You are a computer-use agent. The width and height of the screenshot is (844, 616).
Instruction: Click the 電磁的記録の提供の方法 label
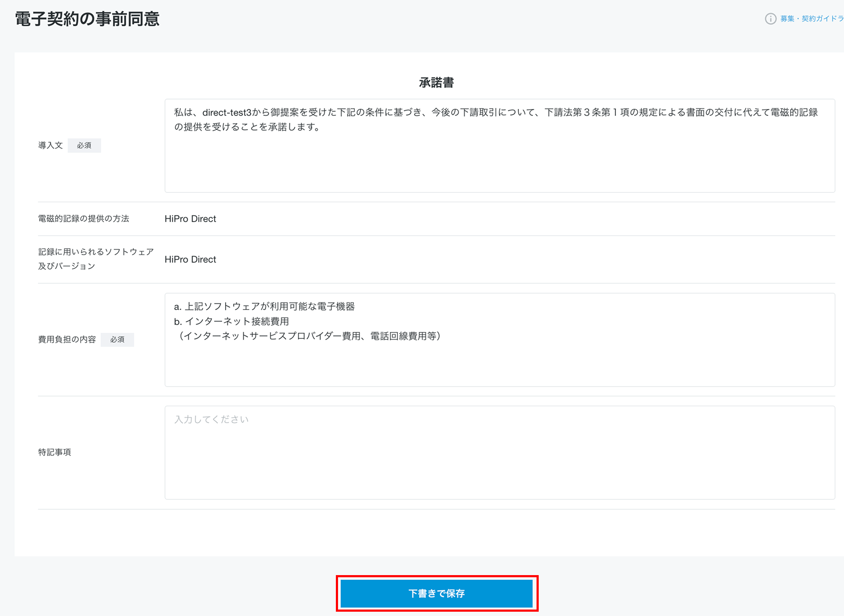point(84,219)
